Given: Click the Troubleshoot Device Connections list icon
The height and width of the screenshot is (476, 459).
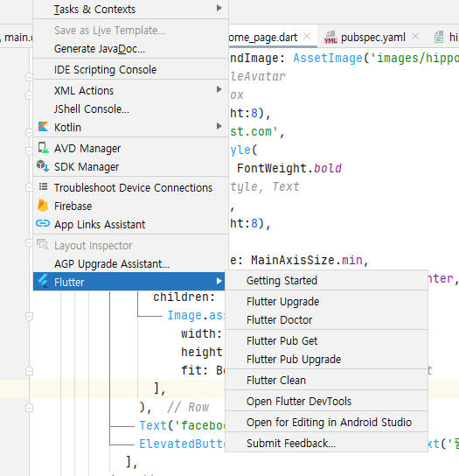Looking at the screenshot, I should click(x=43, y=187).
